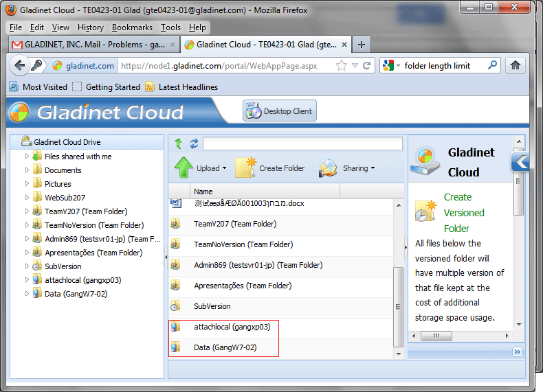Open the Sharing dropdown arrow
543x392 pixels.
tap(373, 168)
